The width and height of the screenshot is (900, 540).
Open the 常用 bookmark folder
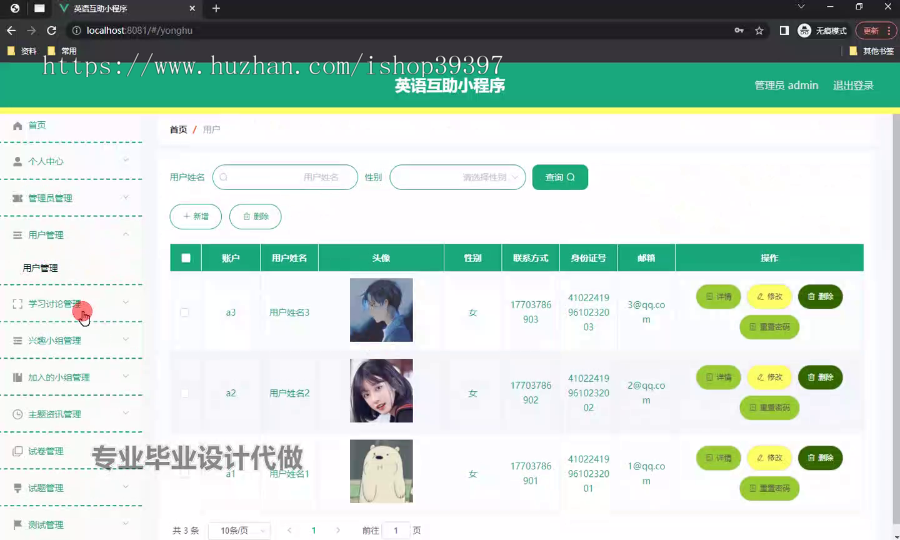coord(63,51)
